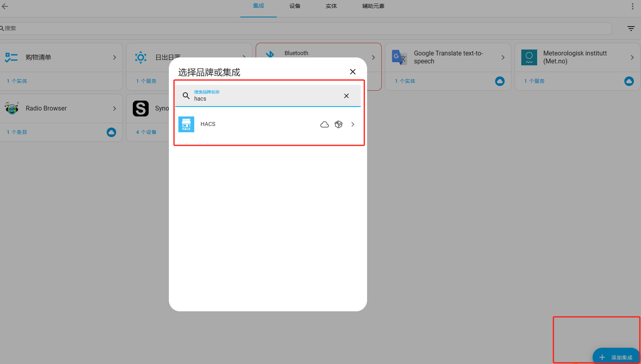Image resolution: width=641 pixels, height=364 pixels.
Task: Switch to the 实体 tab
Action: 331,6
